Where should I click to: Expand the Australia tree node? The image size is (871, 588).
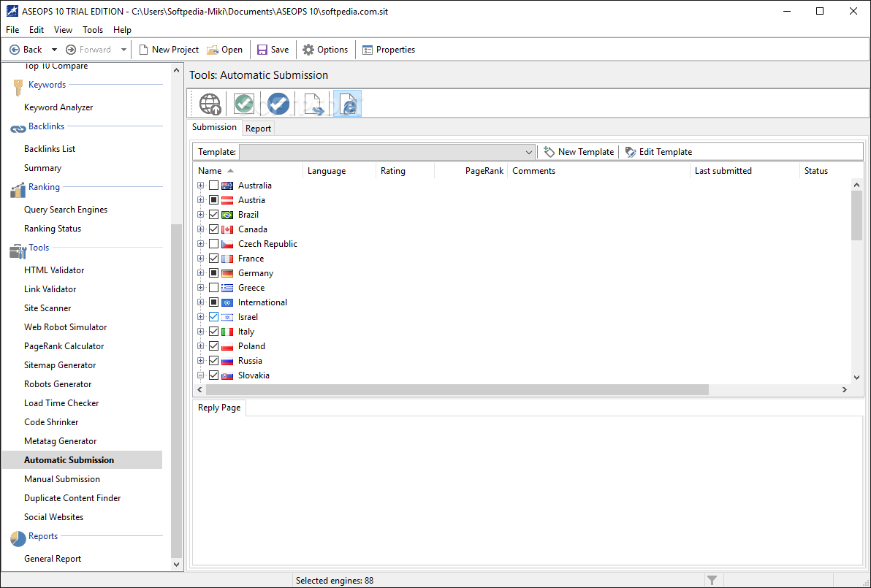point(200,186)
